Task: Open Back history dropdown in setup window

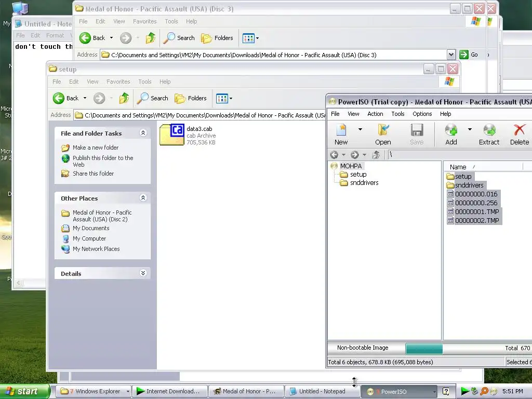Action: [x=85, y=98]
